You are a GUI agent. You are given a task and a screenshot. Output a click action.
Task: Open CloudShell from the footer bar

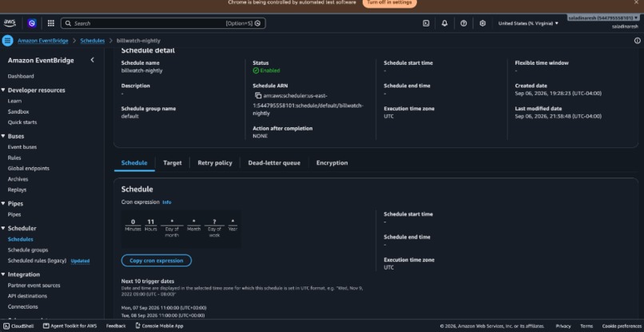pyautogui.click(x=17, y=326)
